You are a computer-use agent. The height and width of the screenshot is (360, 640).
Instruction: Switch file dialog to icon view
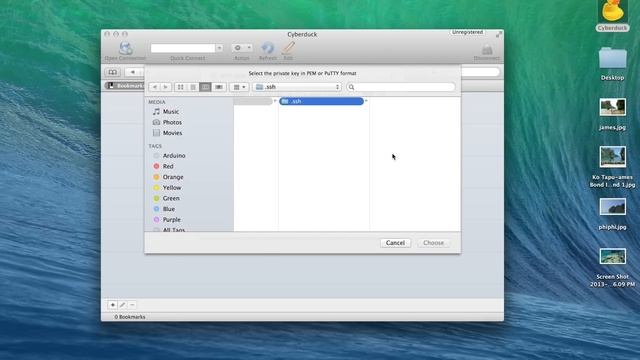pyautogui.click(x=180, y=87)
